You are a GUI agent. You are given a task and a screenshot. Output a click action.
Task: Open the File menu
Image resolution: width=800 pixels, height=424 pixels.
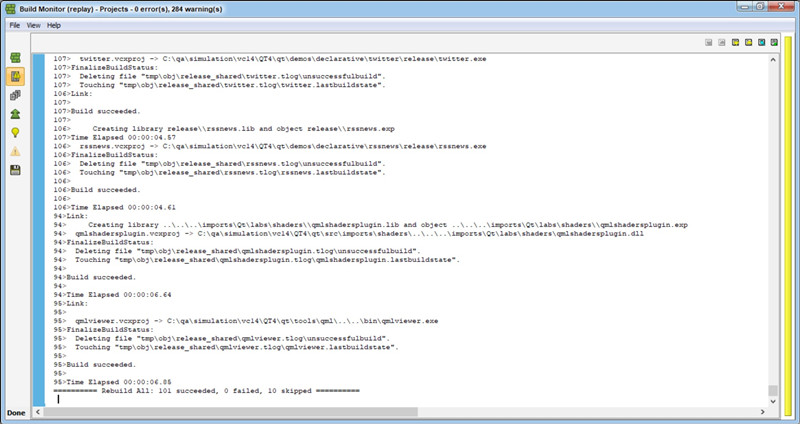click(15, 24)
